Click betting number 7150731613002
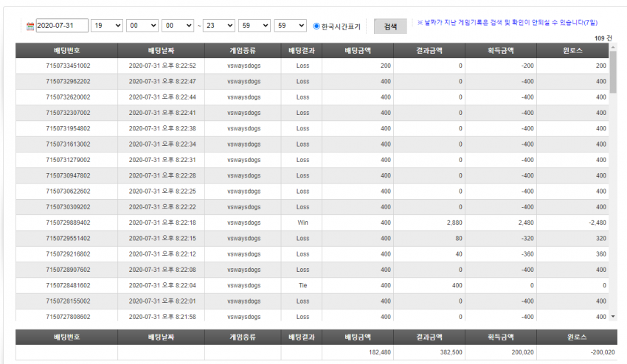627x364 pixels. 68,144
